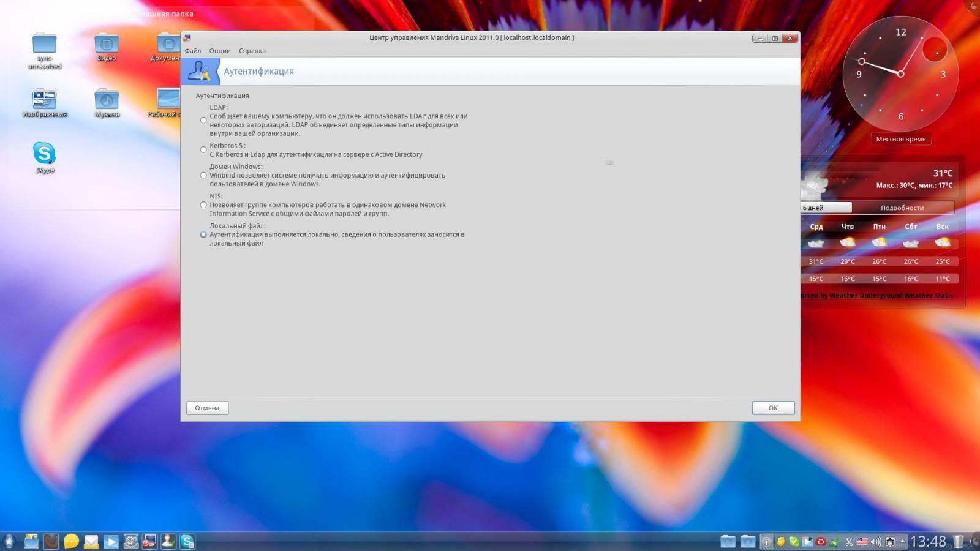Open the Изображения desktop folder
This screenshot has width=980, height=551.
click(44, 103)
